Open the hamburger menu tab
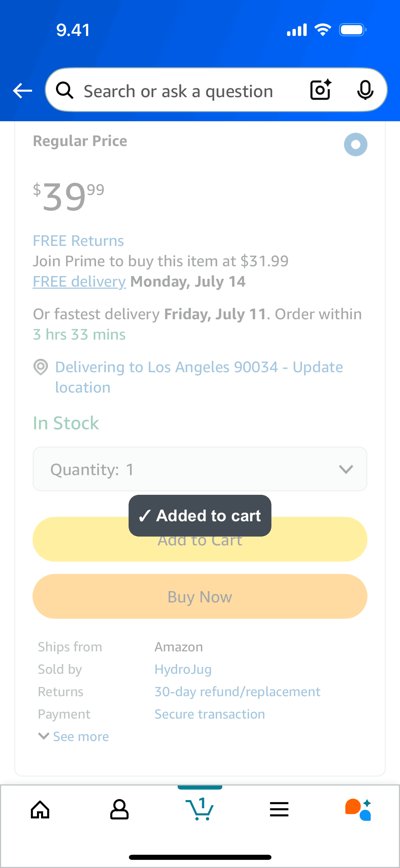 pyautogui.click(x=279, y=809)
